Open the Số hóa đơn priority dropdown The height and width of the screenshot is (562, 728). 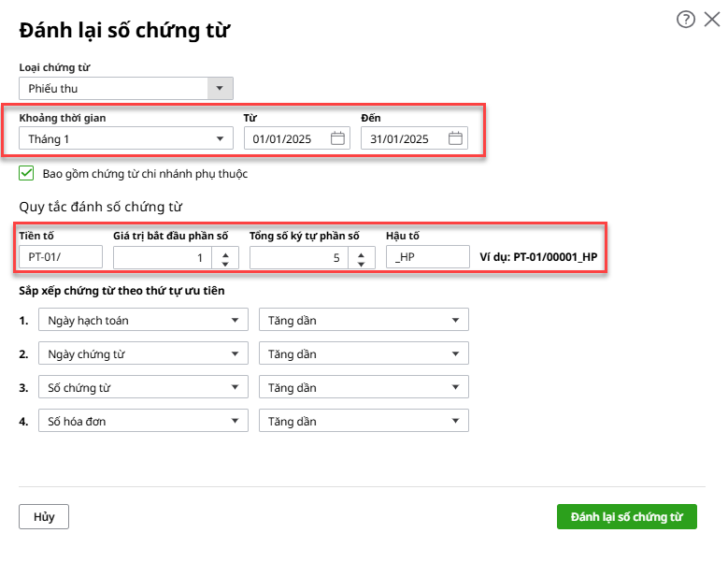click(x=142, y=422)
